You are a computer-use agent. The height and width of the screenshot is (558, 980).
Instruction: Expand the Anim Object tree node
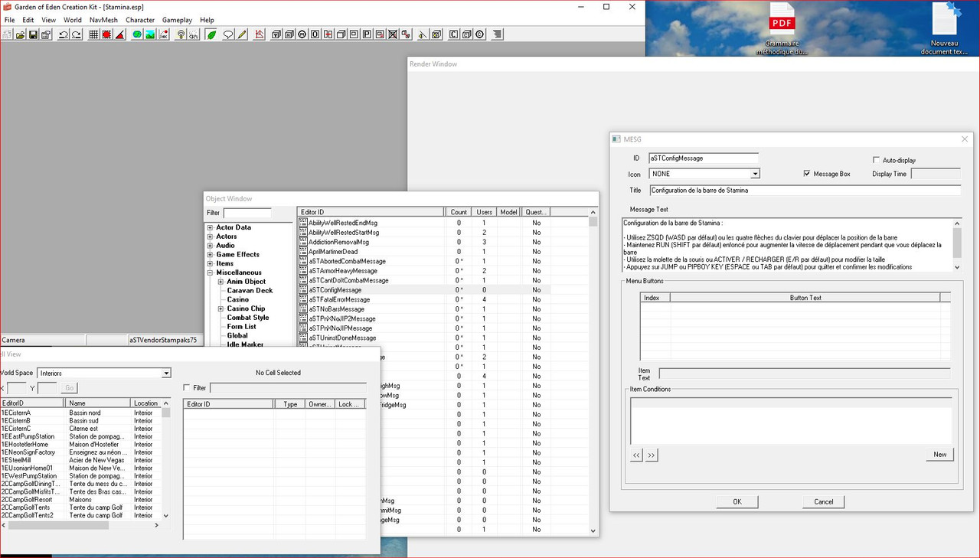coord(220,282)
